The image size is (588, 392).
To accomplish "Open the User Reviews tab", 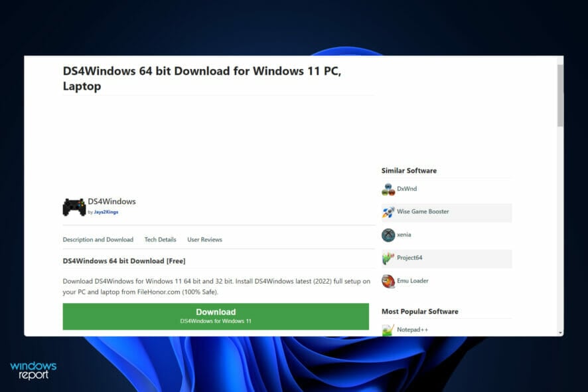I will click(x=204, y=239).
